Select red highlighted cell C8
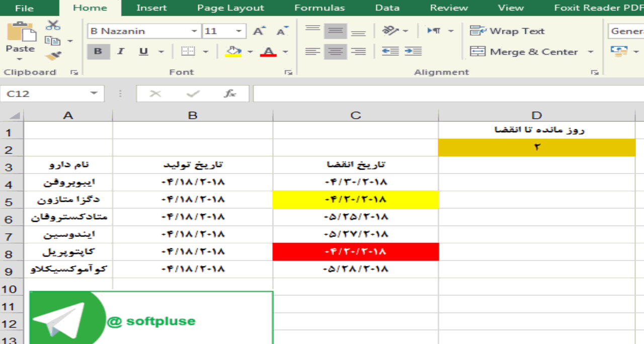This screenshot has height=344, width=644. (356, 251)
